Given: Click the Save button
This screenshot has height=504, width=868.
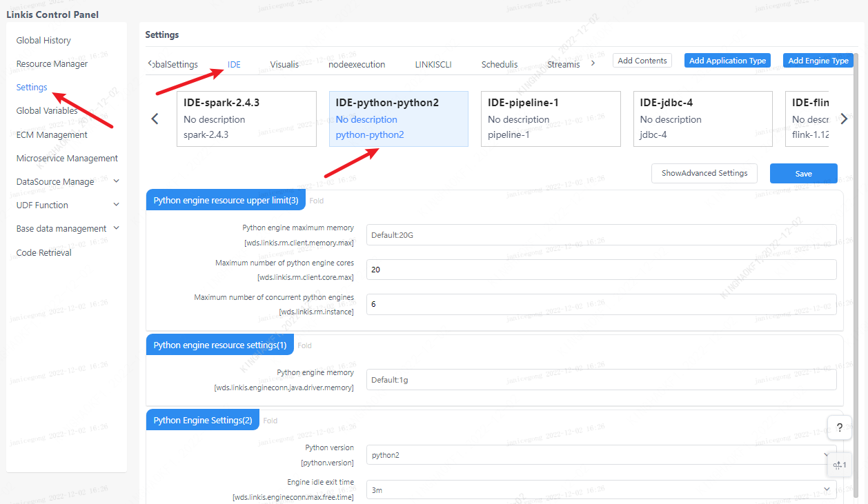Looking at the screenshot, I should (x=803, y=174).
